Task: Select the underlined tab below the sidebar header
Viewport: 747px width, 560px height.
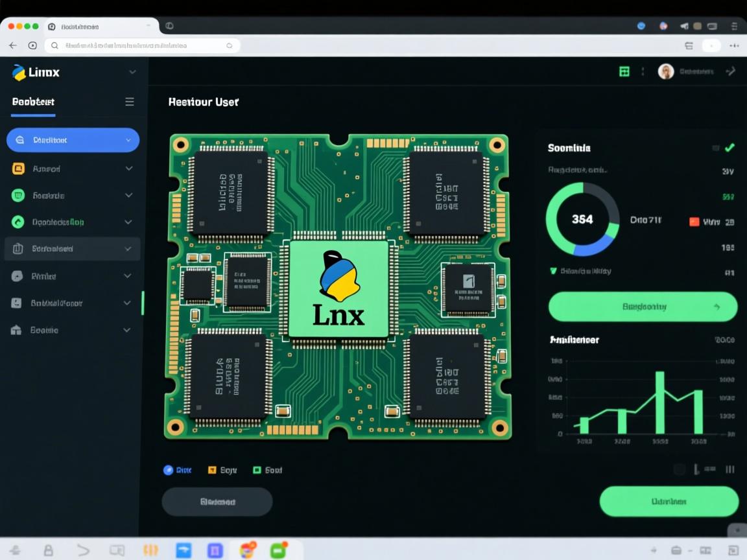Action: pyautogui.click(x=32, y=102)
